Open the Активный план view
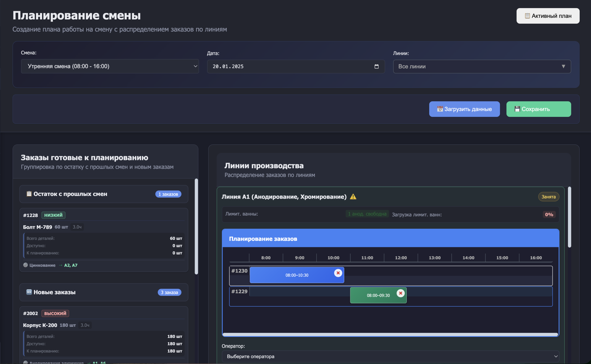Image resolution: width=591 pixels, height=364 pixels. coord(548,16)
